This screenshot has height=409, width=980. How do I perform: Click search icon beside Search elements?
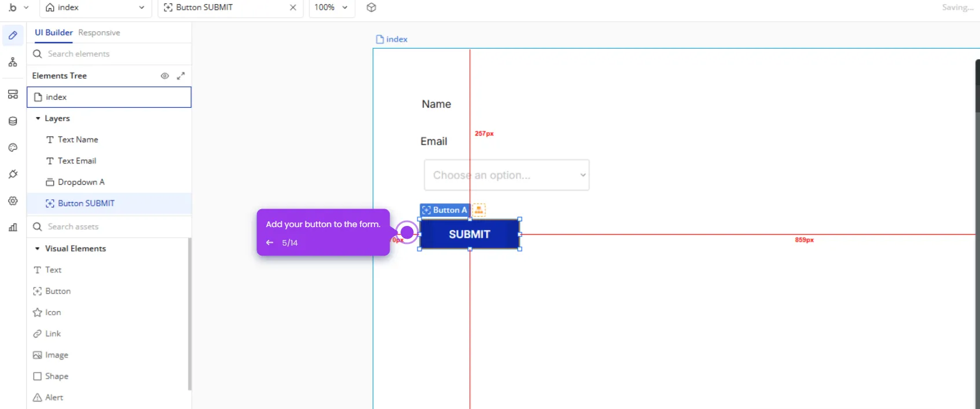38,54
